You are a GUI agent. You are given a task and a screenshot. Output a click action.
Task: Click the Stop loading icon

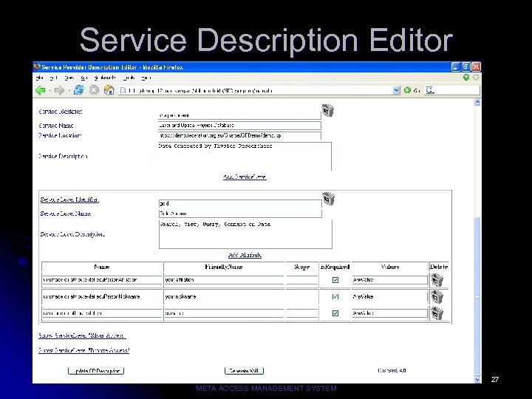(94, 90)
